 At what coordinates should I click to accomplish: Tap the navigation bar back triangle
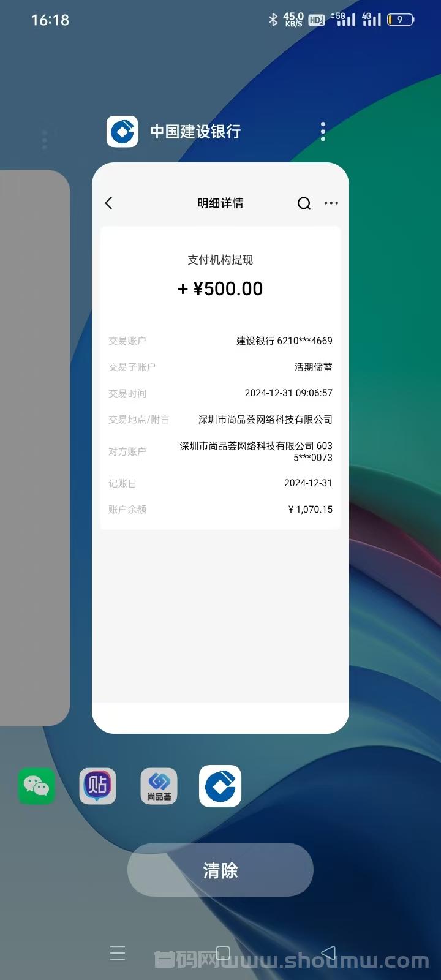tap(328, 953)
